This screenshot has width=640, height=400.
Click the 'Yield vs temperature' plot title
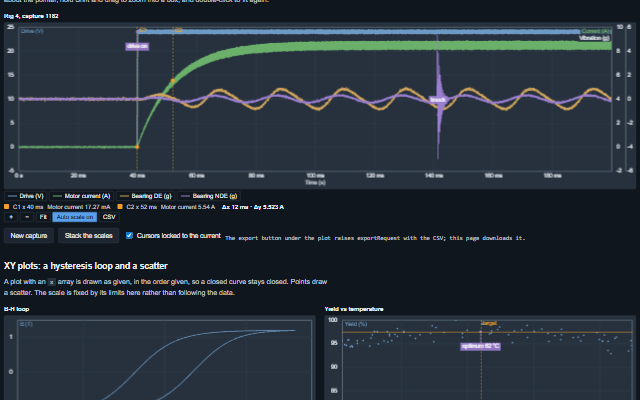tap(354, 309)
